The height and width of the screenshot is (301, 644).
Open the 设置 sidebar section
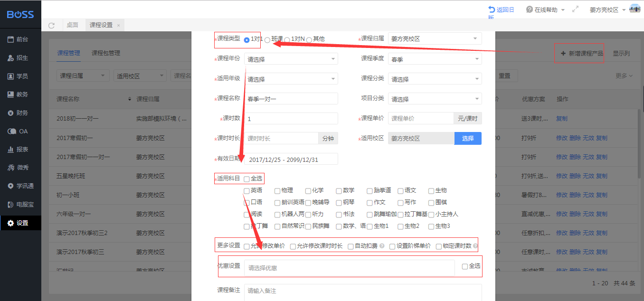(x=20, y=223)
